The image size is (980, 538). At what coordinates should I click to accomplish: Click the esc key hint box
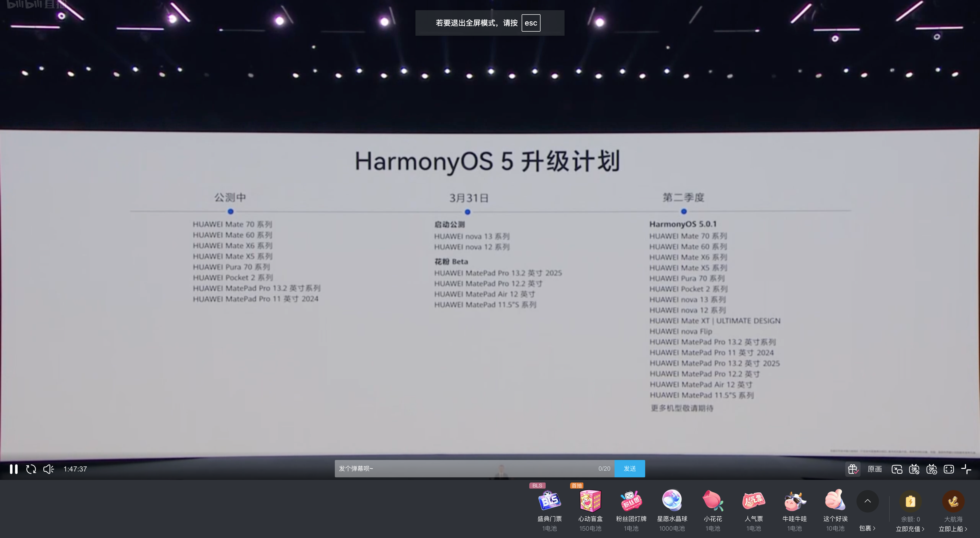tap(531, 23)
